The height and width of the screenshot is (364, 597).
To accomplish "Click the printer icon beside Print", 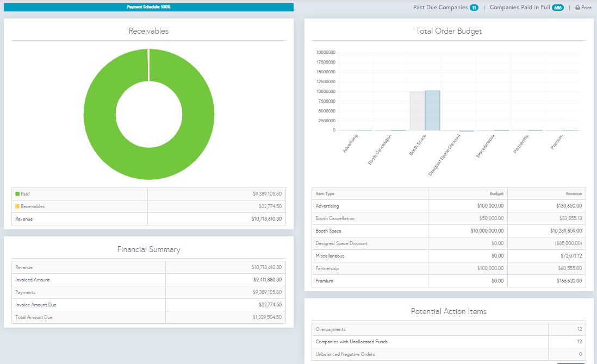I will tap(577, 8).
